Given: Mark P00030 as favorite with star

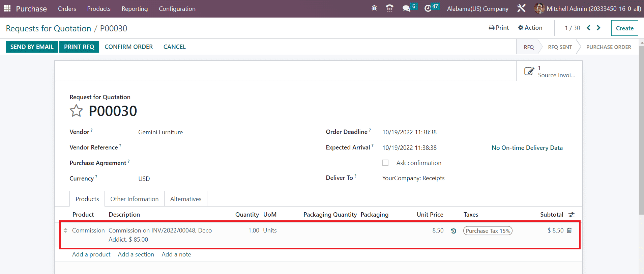Looking at the screenshot, I should click(x=76, y=111).
